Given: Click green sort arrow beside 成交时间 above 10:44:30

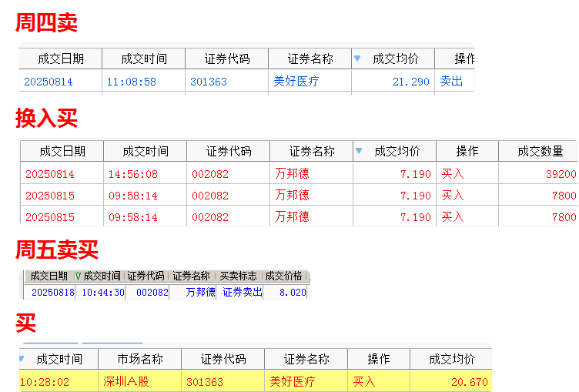Looking at the screenshot, I should coord(78,276).
